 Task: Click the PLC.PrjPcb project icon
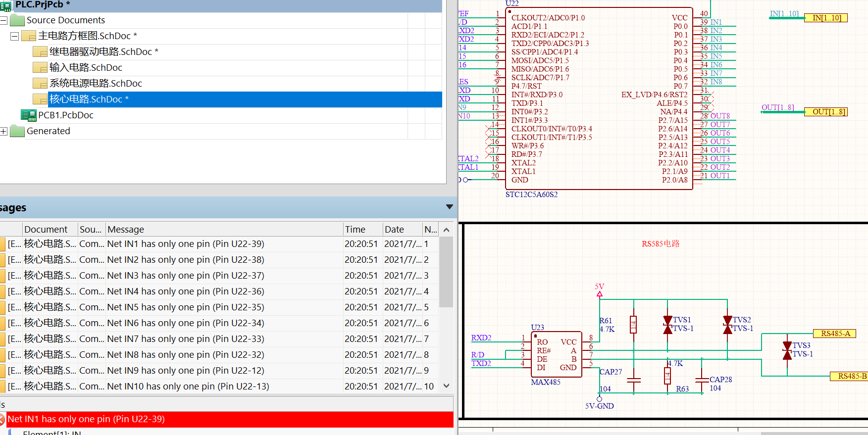pyautogui.click(x=5, y=5)
